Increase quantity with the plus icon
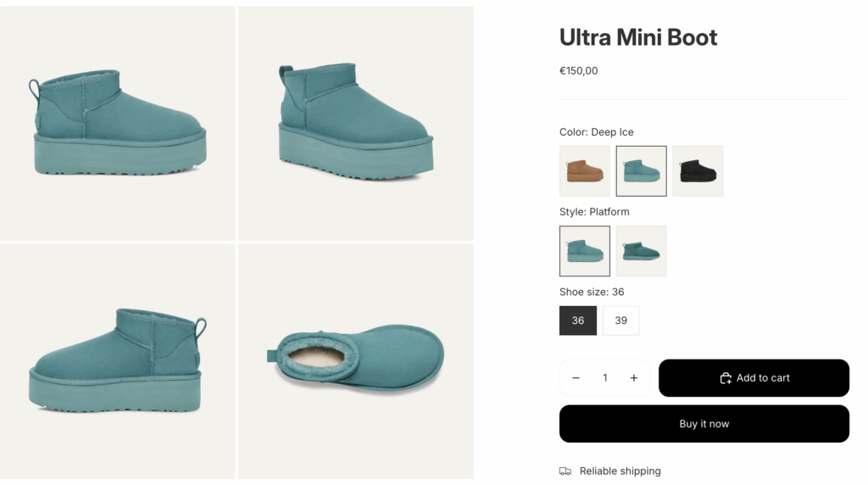868x485 pixels. 633,378
